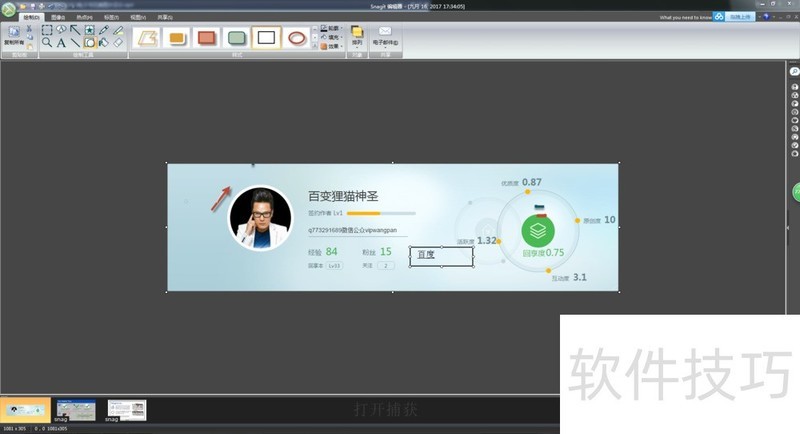Expand the full styles gallery
The height and width of the screenshot is (434, 800).
pyautogui.click(x=315, y=46)
